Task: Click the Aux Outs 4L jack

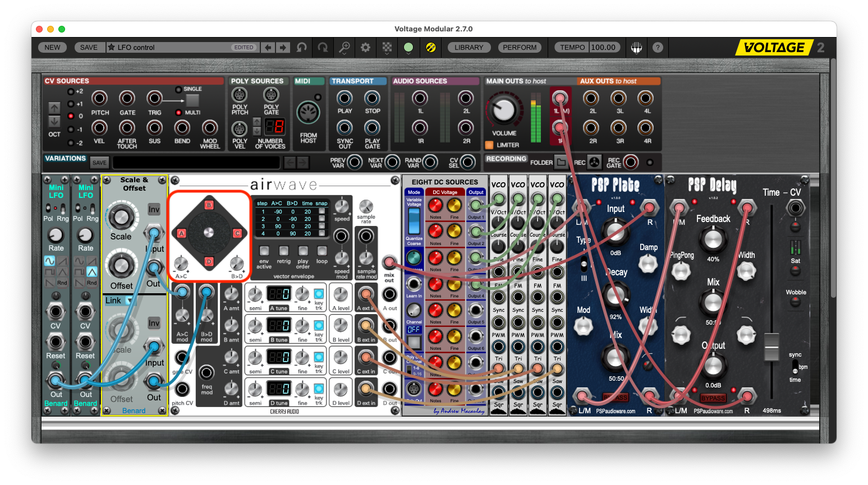Action: 646,99
